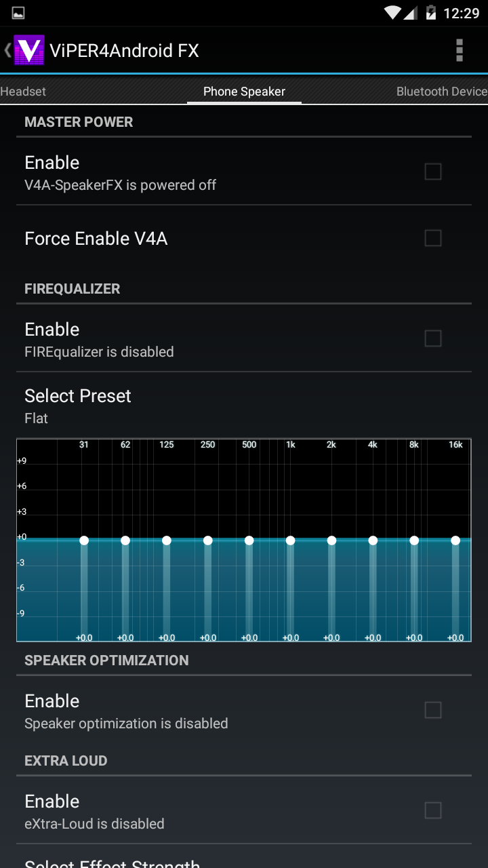Tap the battery charging status icon
Image resolution: width=488 pixels, height=868 pixels.
pos(431,13)
